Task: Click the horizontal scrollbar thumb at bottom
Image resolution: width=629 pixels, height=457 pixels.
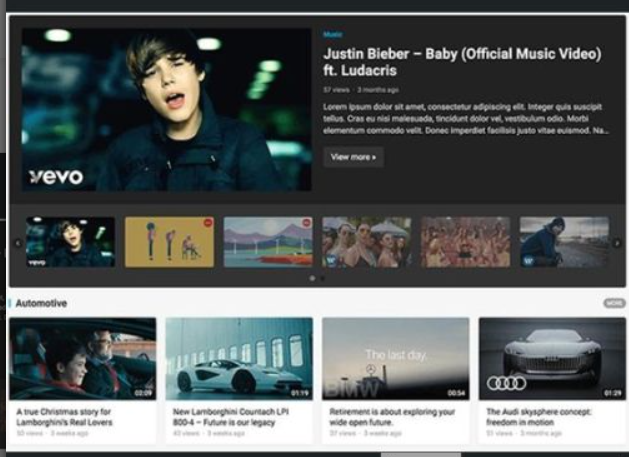Action: tap(421, 455)
